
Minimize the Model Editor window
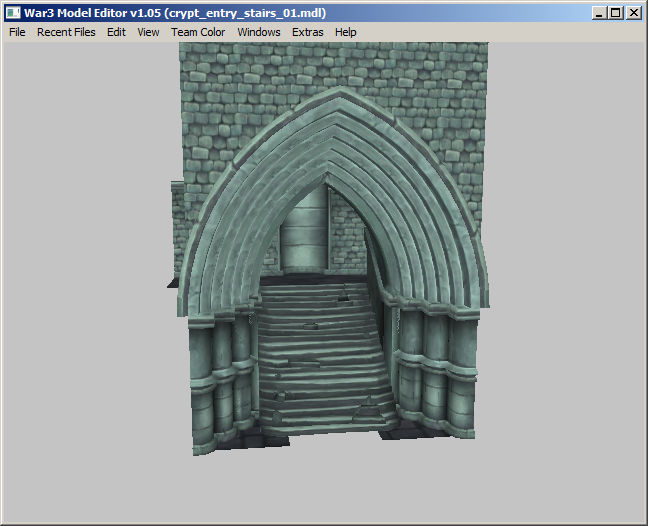[599, 13]
